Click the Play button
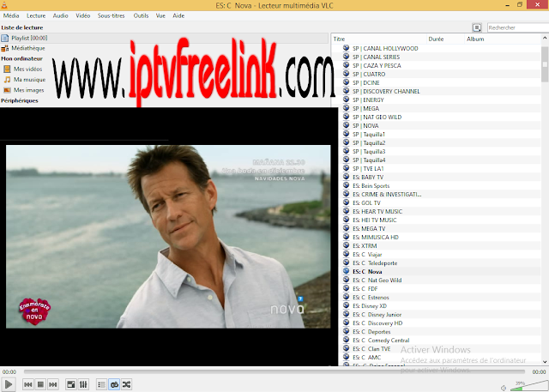549x392 pixels. coord(9,384)
